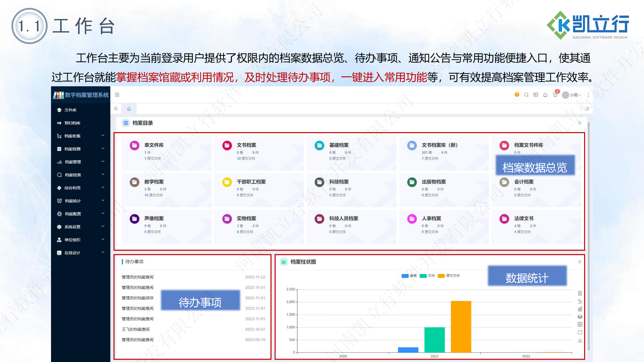Select the home tab
This screenshot has height=362, width=644.
pyautogui.click(x=129, y=109)
